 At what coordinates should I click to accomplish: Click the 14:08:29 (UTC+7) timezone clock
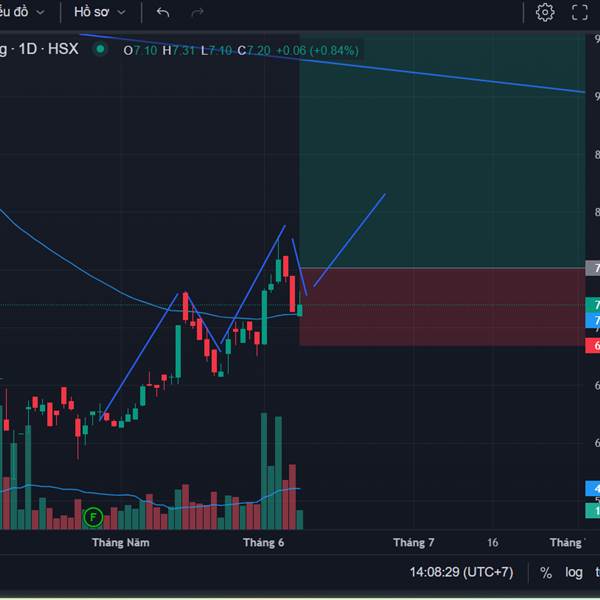[461, 572]
